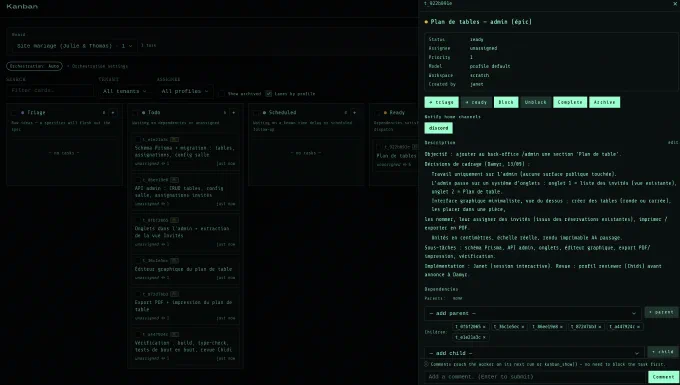
Task: Open the Onglets dans l'admin card
Action: point(185,232)
